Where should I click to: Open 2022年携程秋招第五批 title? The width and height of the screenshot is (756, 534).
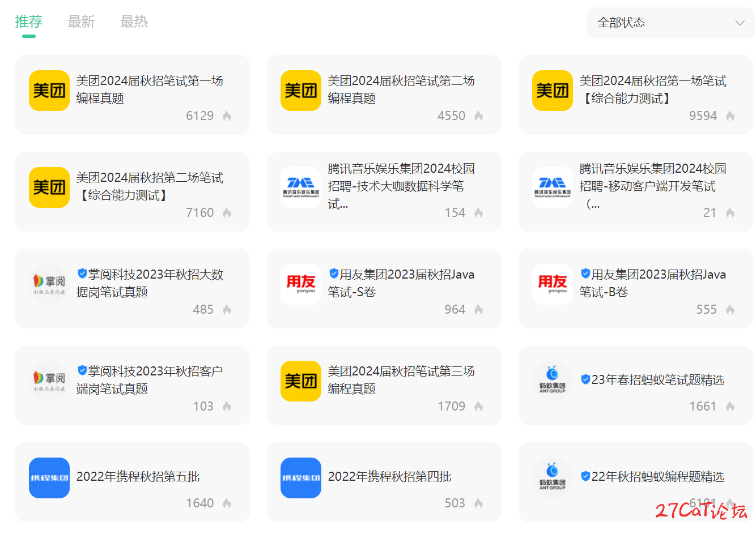(x=138, y=477)
